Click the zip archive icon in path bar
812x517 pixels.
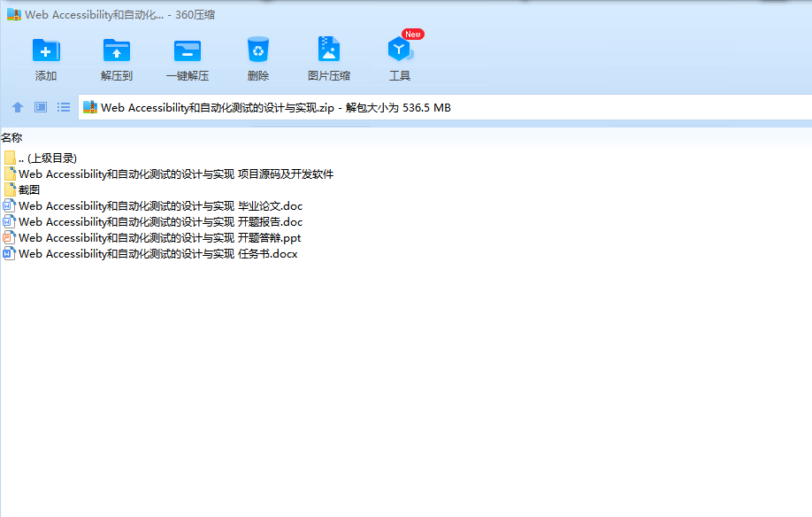90,107
